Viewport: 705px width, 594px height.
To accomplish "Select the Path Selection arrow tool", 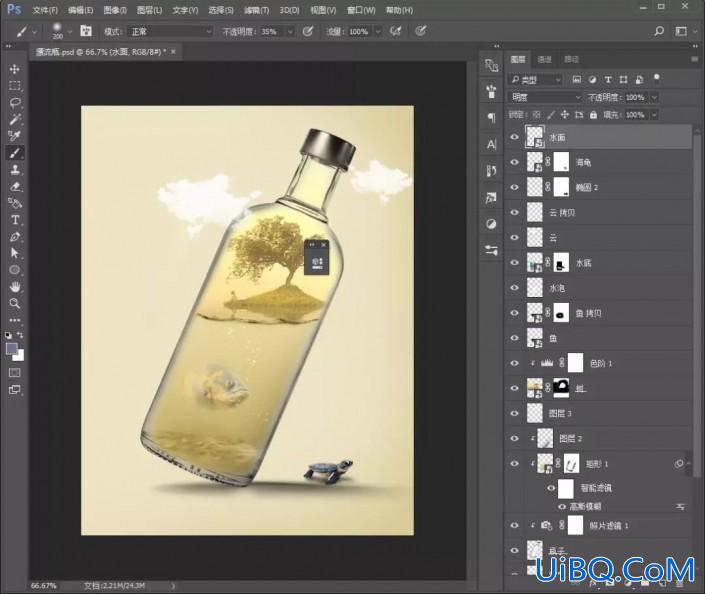I will pyautogui.click(x=14, y=253).
